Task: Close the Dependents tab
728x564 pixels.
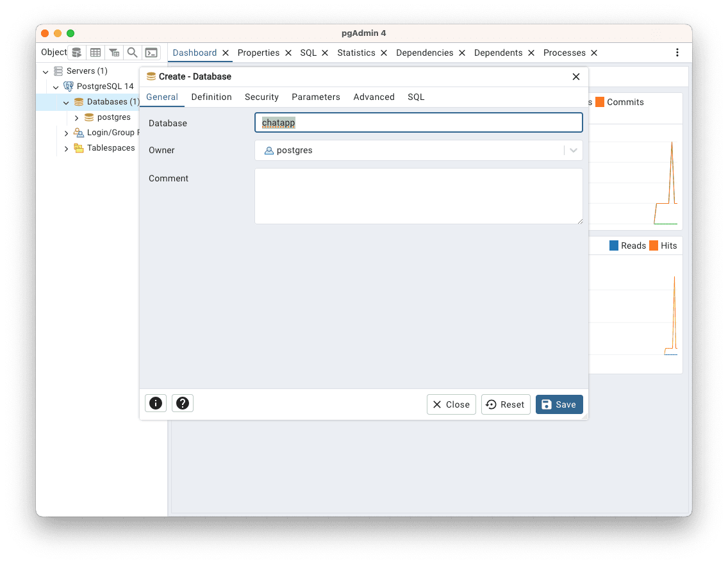Action: pos(531,53)
